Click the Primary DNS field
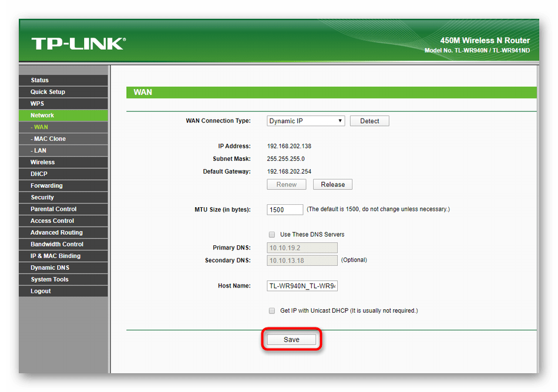 click(302, 248)
